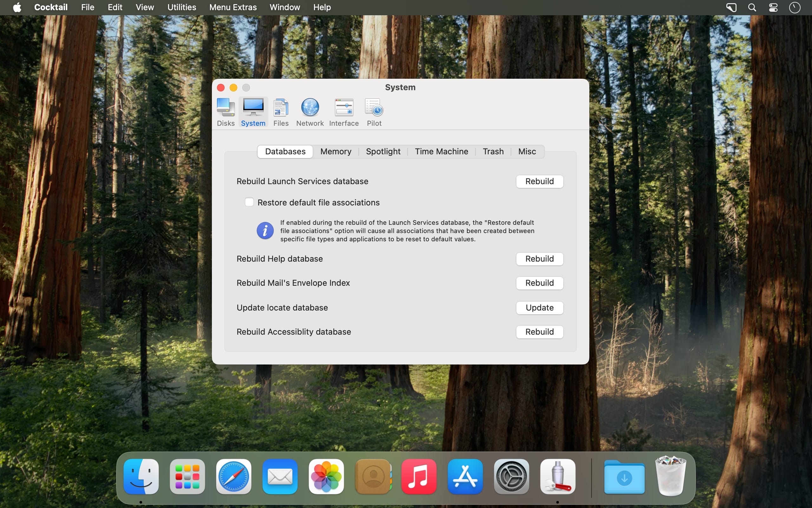Screen dimensions: 812x508
Task: Launch Safari from the Dock
Action: [x=233, y=477]
